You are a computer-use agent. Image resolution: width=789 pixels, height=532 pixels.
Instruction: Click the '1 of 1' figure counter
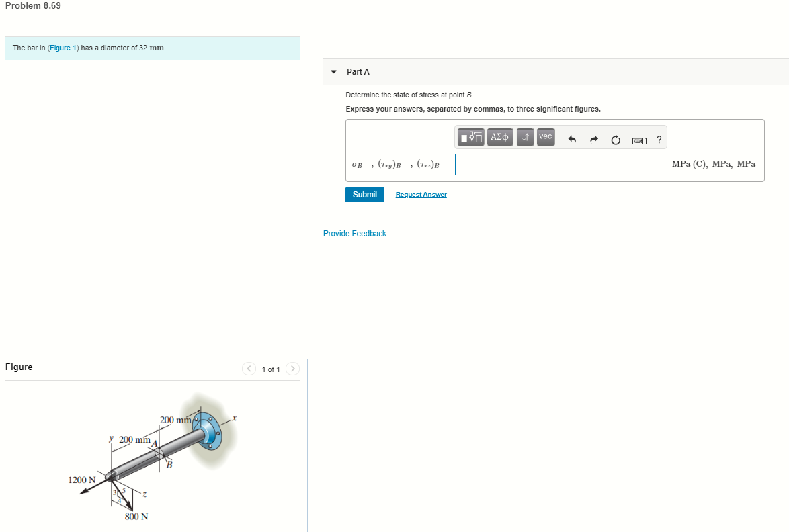point(271,369)
